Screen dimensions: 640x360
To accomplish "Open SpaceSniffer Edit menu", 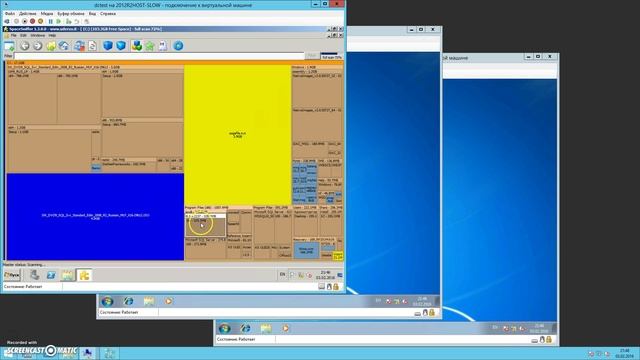I will coord(23,36).
